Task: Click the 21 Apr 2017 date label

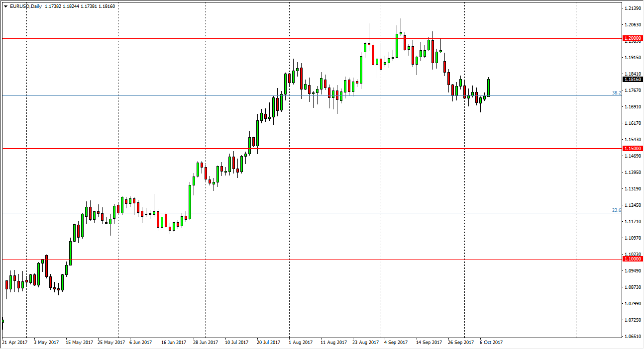Action: click(x=16, y=343)
